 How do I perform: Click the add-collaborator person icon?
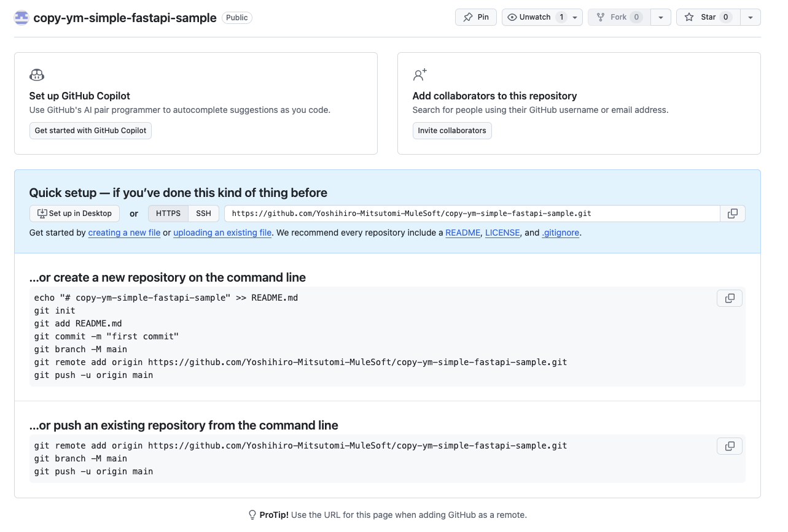[x=419, y=74]
